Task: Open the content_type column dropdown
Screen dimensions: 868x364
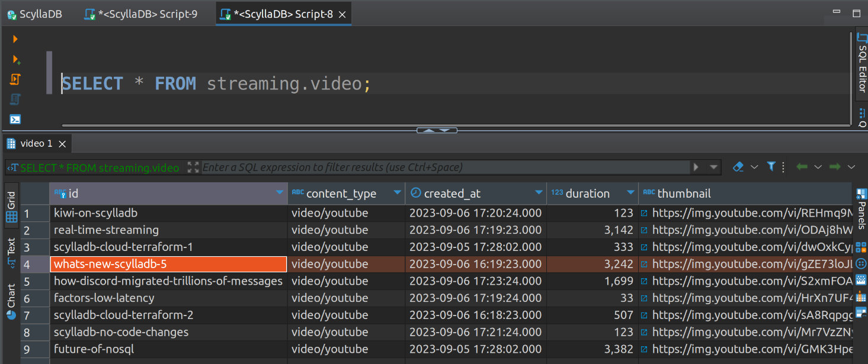Action: pyautogui.click(x=397, y=194)
